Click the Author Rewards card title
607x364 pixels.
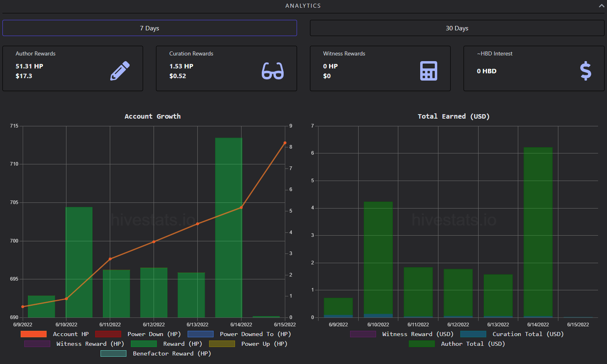(36, 53)
